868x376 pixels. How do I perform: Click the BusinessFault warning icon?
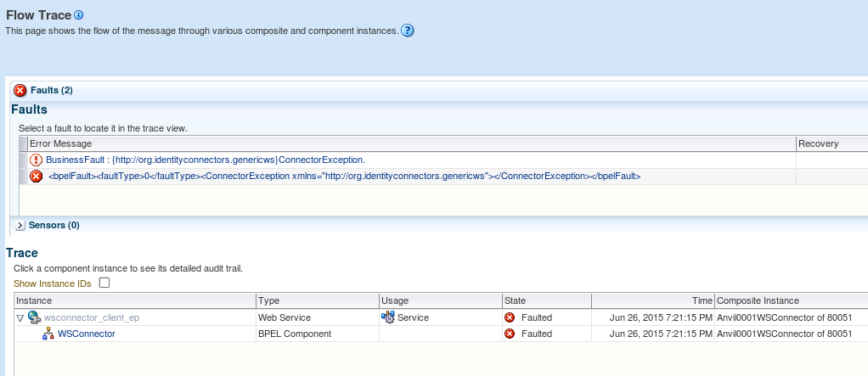pyautogui.click(x=36, y=160)
